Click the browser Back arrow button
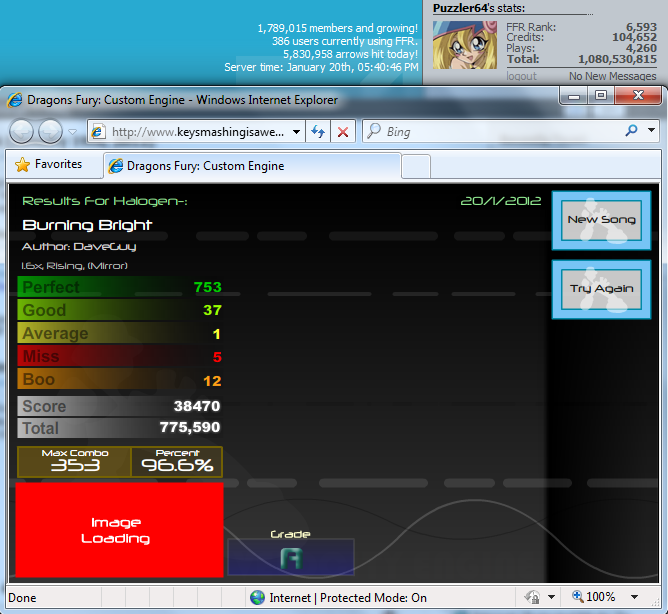 click(22, 131)
